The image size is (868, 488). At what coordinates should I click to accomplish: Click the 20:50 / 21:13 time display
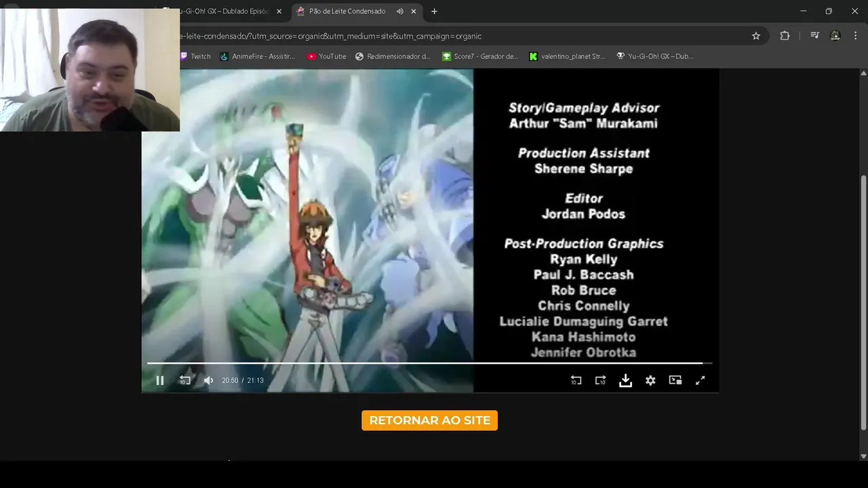pos(243,380)
